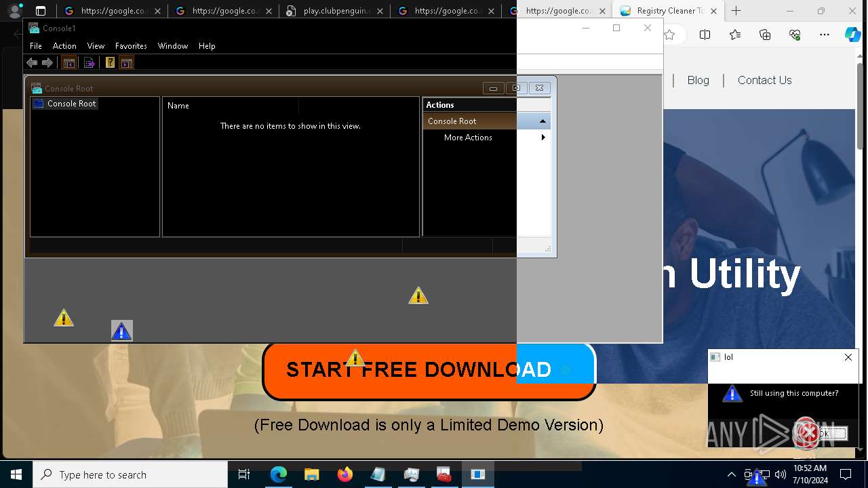The height and width of the screenshot is (488, 868).
Task: Show hidden system tray icons chevron
Action: click(731, 474)
